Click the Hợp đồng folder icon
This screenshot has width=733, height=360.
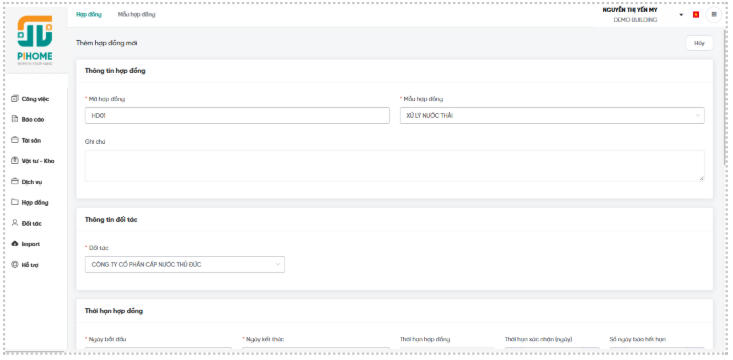(x=14, y=202)
